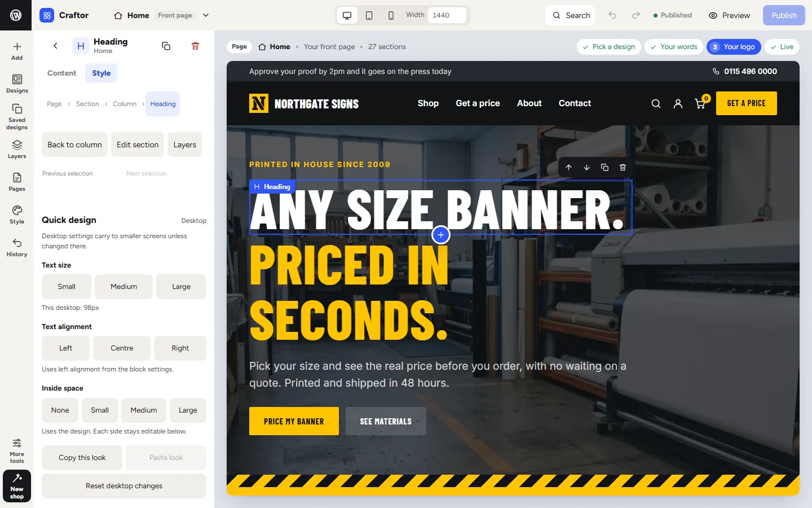Go back with the panel back arrow
The height and width of the screenshot is (508, 812).
pos(55,46)
